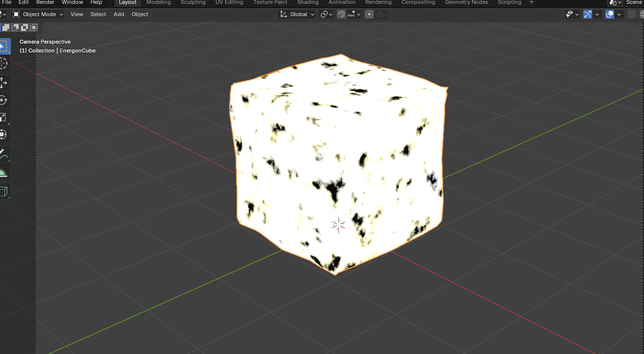Click the EnergonCube object origin dot
This screenshot has height=354, width=644.
(338, 157)
